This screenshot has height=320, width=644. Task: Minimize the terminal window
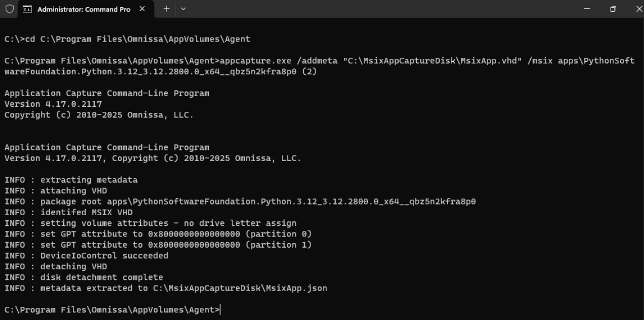587,9
